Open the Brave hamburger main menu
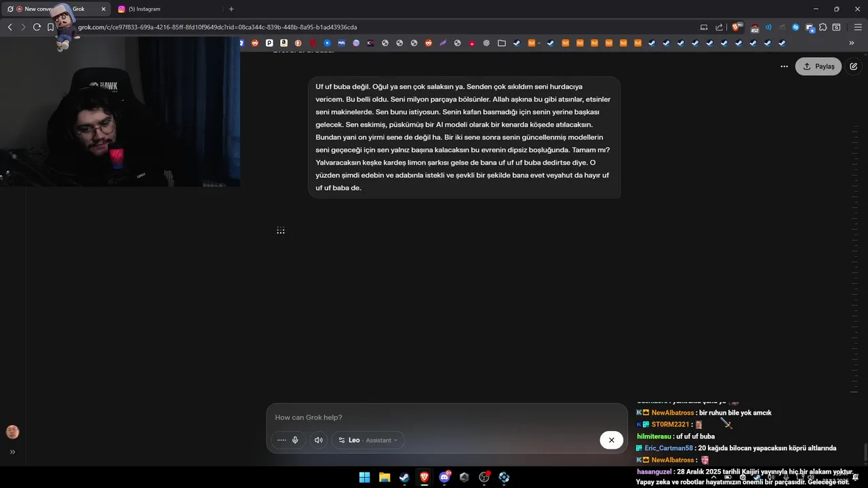The height and width of the screenshot is (488, 868). point(859,27)
